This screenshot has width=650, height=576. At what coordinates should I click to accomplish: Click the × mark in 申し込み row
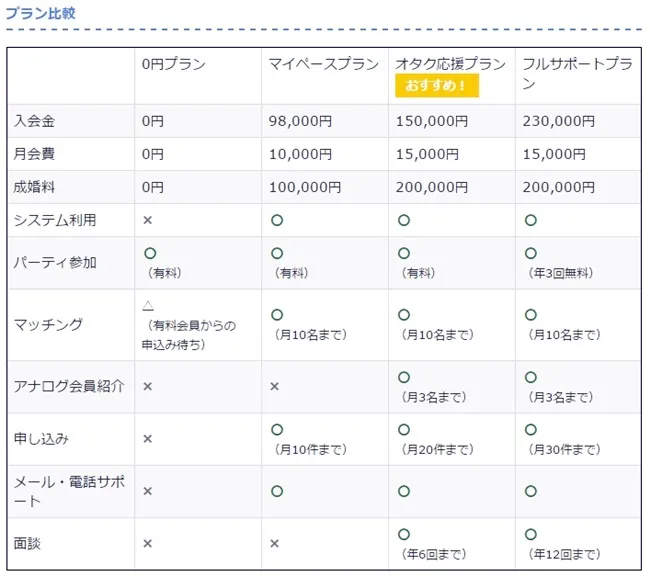click(x=148, y=439)
